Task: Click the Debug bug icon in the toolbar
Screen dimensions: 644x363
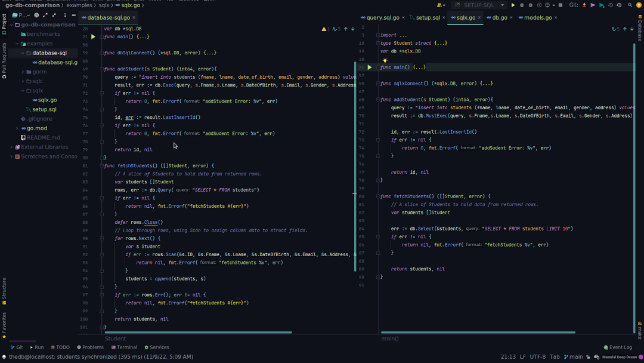Action: 522,5
